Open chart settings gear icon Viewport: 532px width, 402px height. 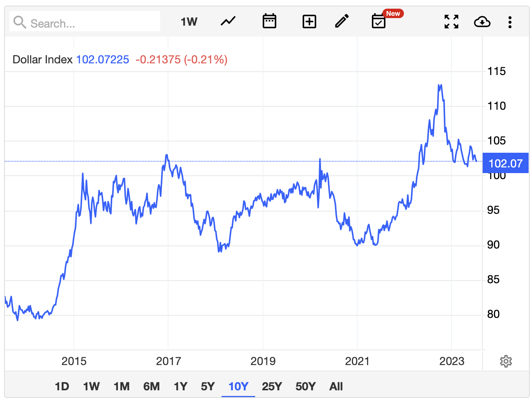coord(506,361)
